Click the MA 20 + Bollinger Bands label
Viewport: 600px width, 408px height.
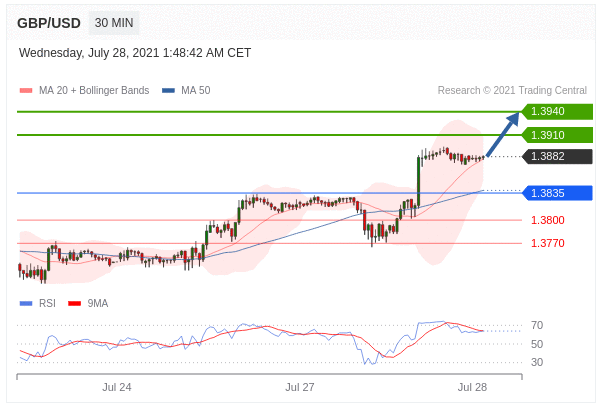tap(94, 90)
